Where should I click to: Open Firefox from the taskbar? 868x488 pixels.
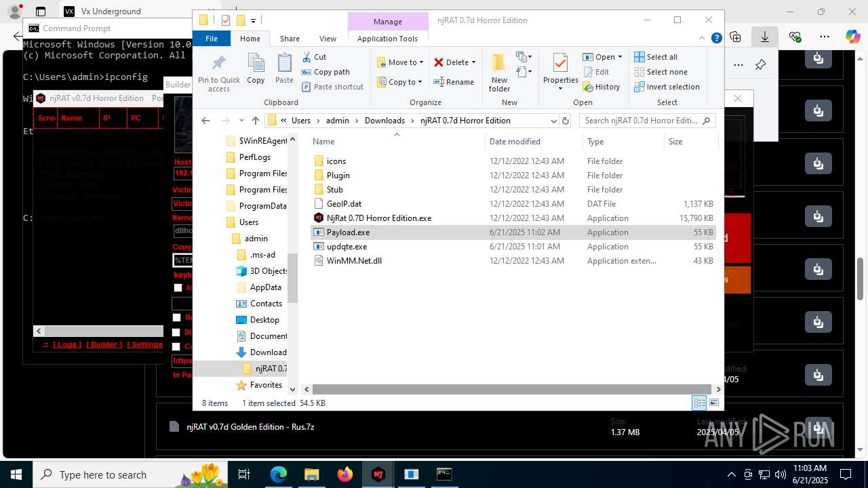pyautogui.click(x=345, y=474)
